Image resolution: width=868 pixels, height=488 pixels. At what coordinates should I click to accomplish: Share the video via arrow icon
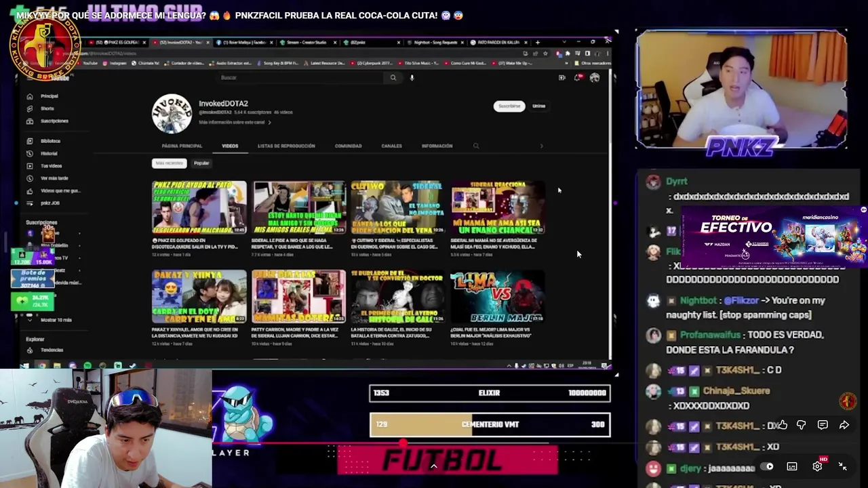pos(844,425)
